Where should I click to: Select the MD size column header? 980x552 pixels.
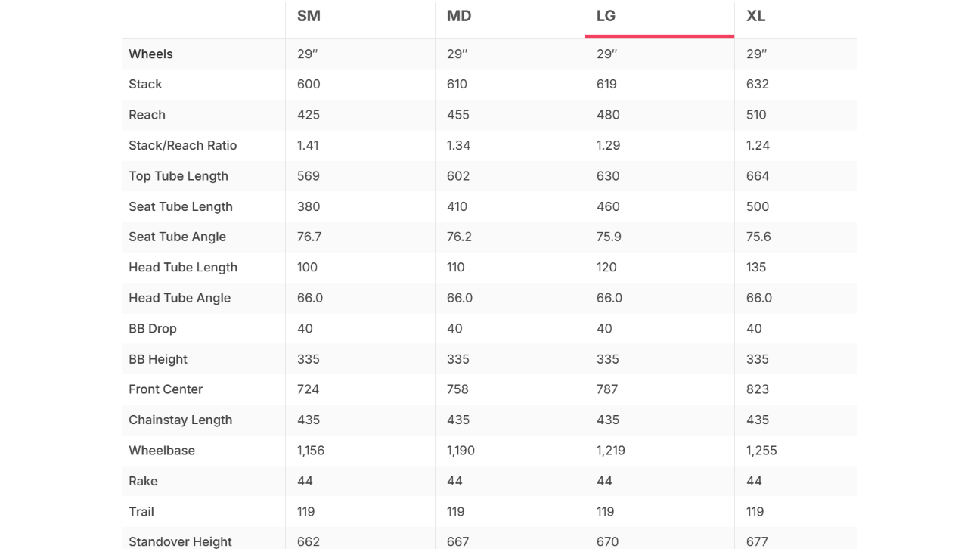click(459, 16)
